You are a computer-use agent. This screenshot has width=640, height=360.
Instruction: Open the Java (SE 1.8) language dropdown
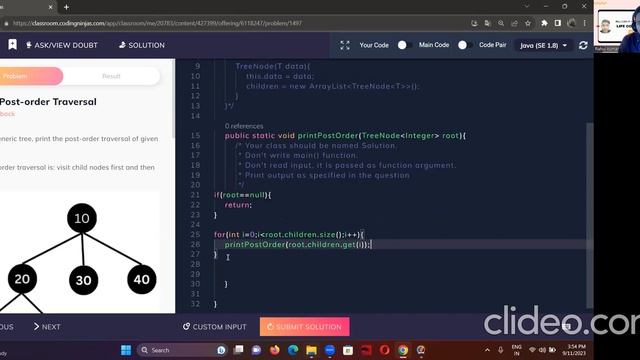tap(543, 45)
